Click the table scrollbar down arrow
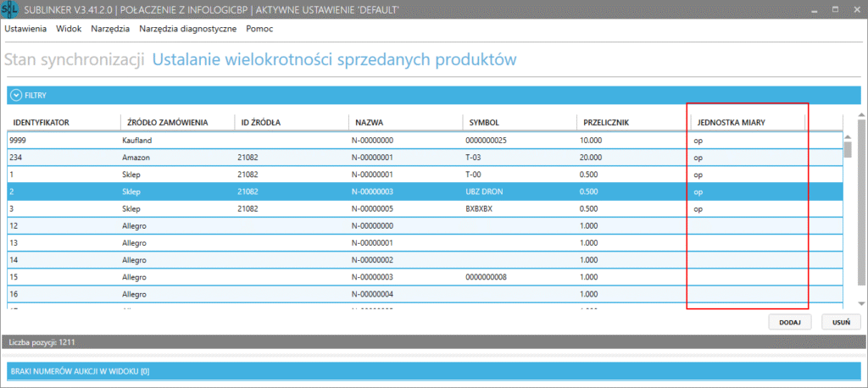 pos(861,303)
